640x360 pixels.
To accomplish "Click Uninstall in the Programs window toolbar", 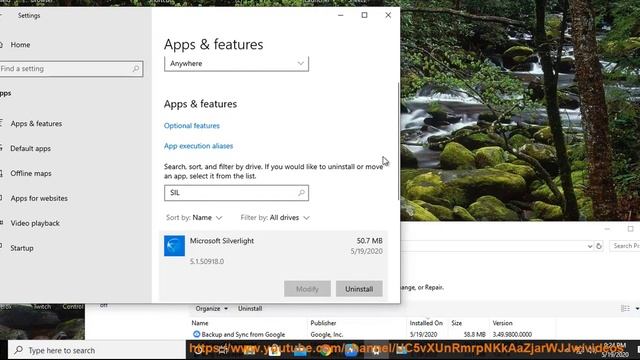I will click(250, 309).
